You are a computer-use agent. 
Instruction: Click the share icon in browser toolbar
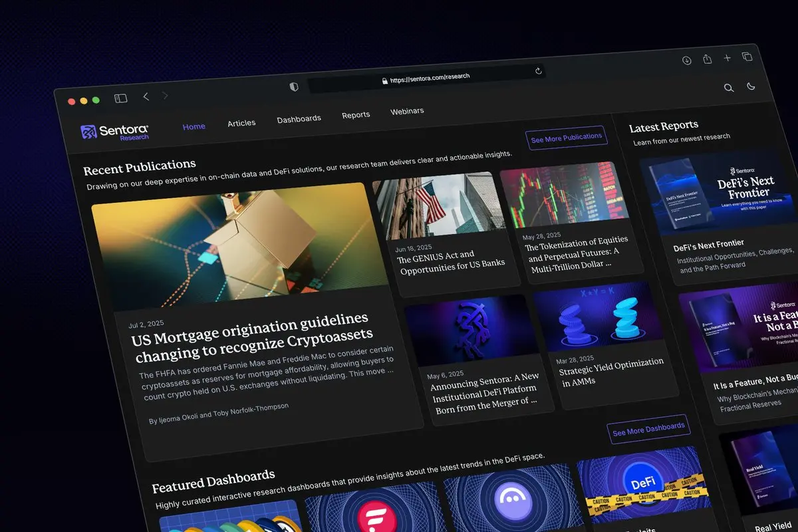(x=708, y=59)
